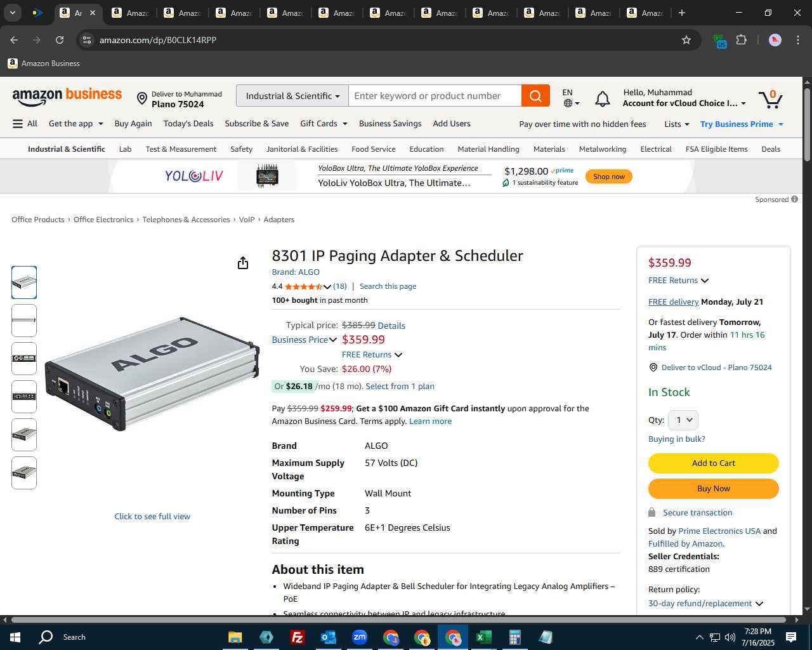The image size is (812, 650).
Task: Open Excel from taskbar
Action: click(x=484, y=637)
